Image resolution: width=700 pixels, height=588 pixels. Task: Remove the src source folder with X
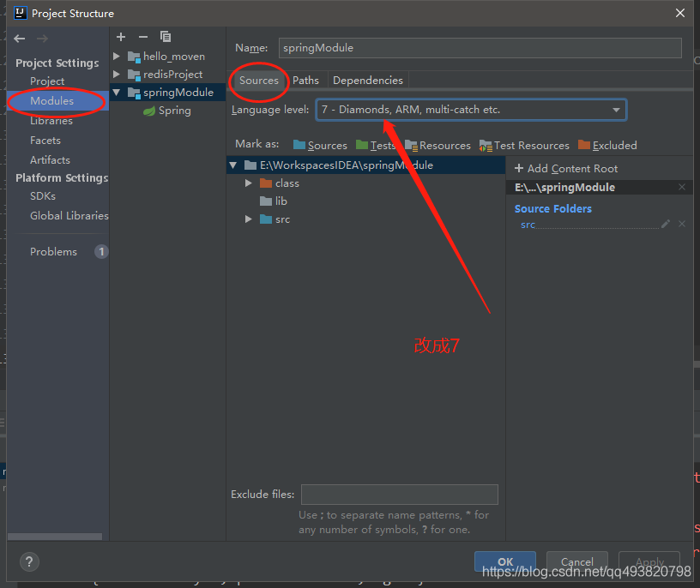point(682,225)
